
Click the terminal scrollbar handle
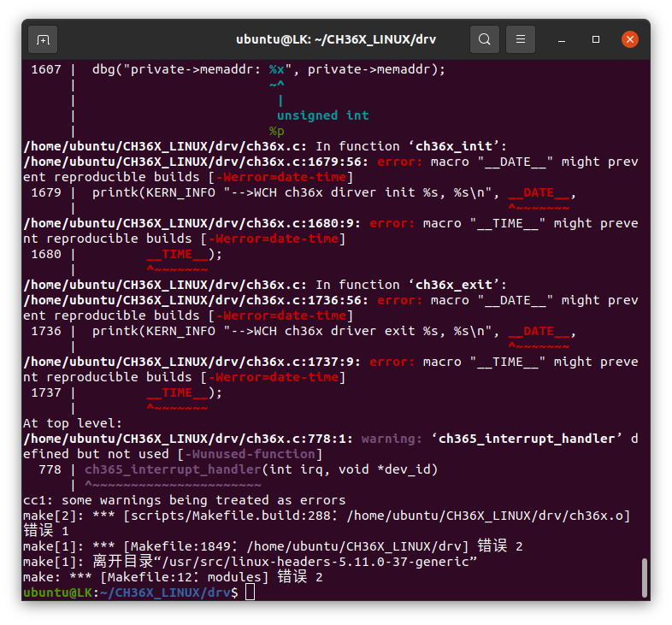pyautogui.click(x=644, y=577)
